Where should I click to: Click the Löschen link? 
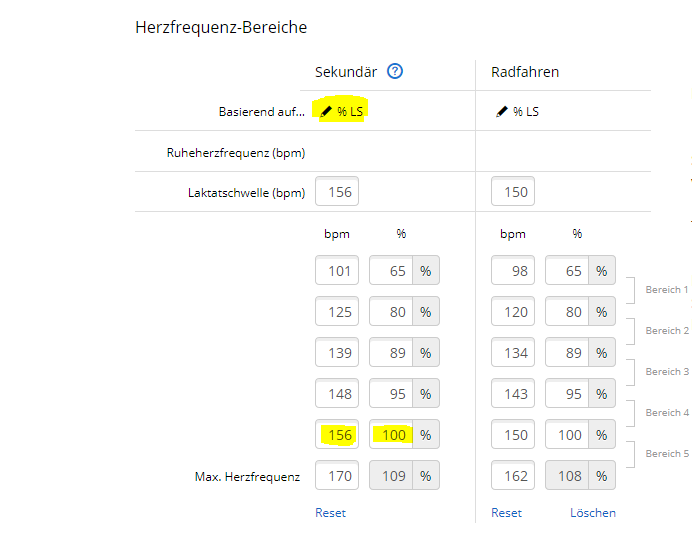point(593,513)
